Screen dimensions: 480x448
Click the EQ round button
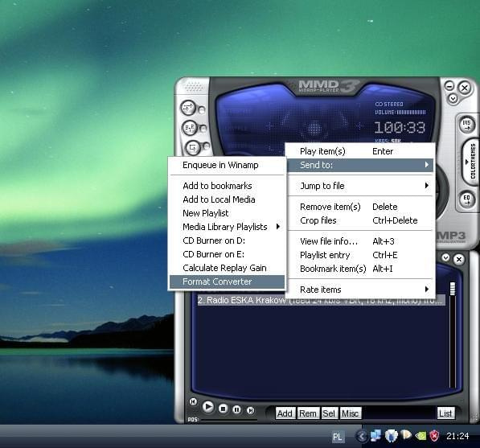(x=467, y=199)
